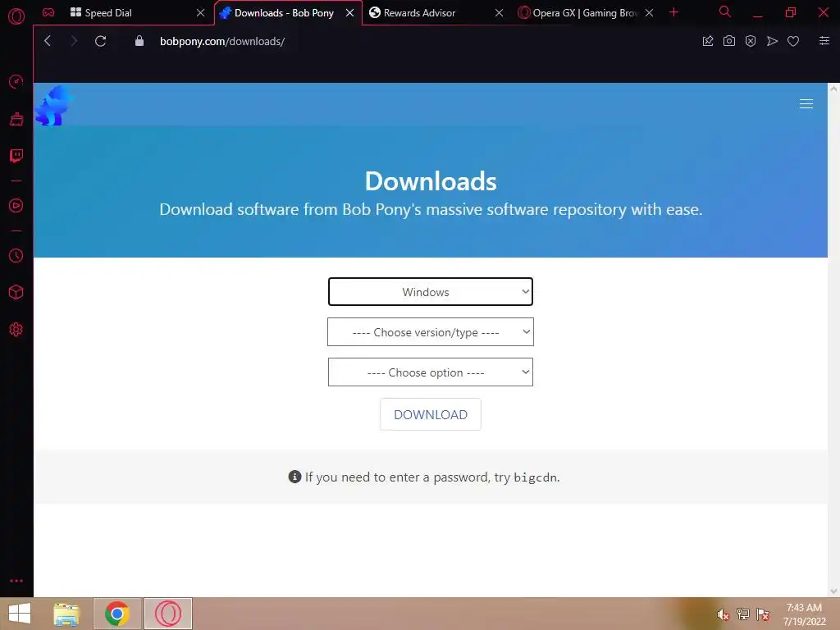Open Settings gear icon in sidebar
This screenshot has width=840, height=630.
[16, 330]
